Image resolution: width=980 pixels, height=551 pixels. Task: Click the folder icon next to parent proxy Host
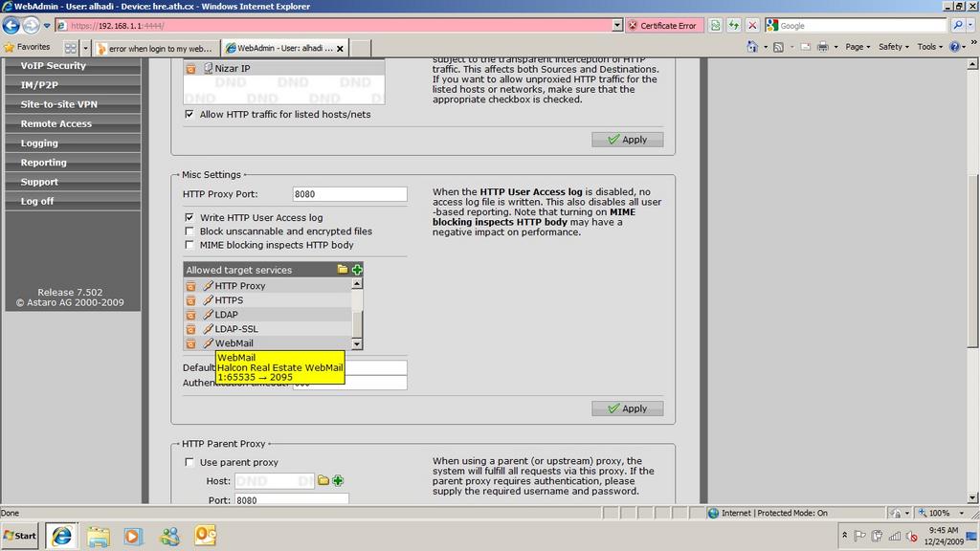tap(323, 481)
